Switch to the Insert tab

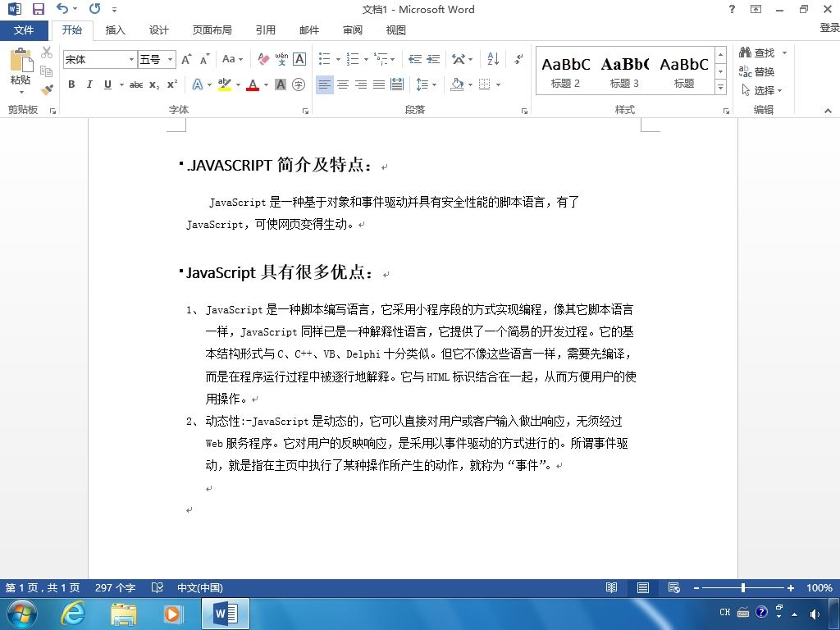coord(115,30)
